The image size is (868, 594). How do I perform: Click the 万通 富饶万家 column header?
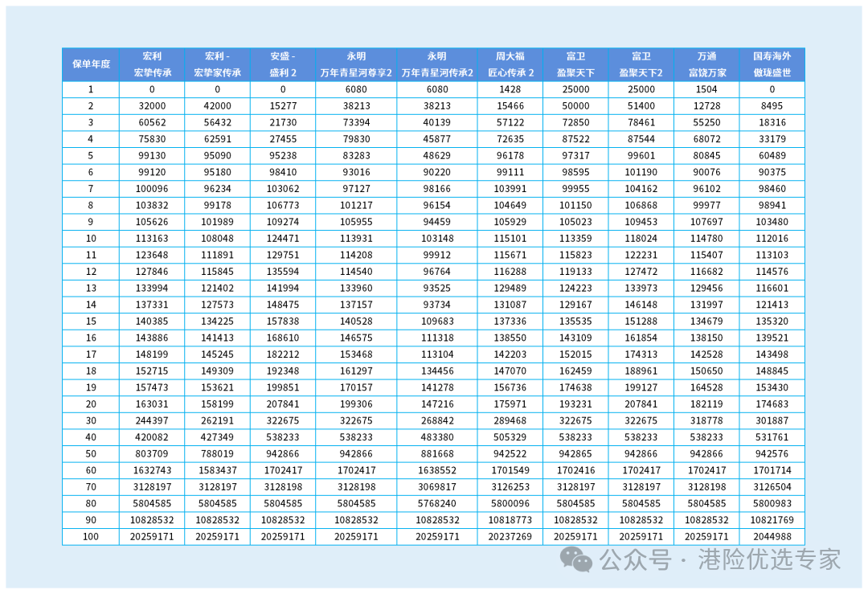pos(706,64)
